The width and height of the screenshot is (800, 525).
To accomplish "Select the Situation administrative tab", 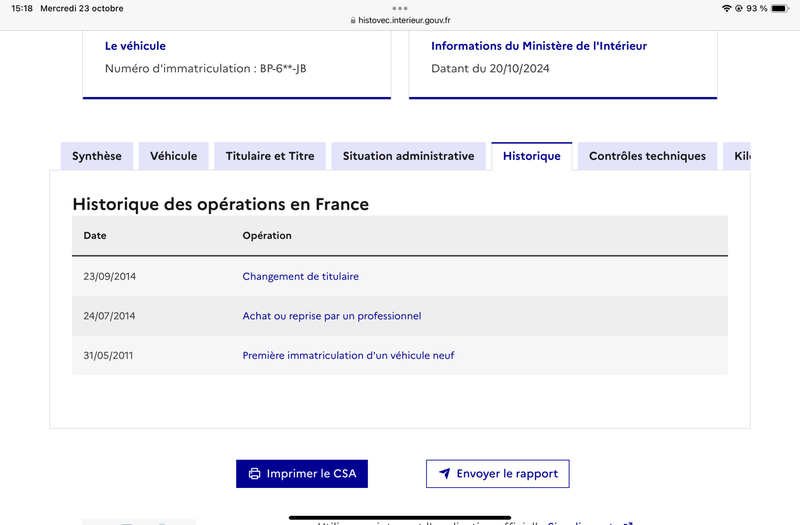I will click(x=409, y=156).
